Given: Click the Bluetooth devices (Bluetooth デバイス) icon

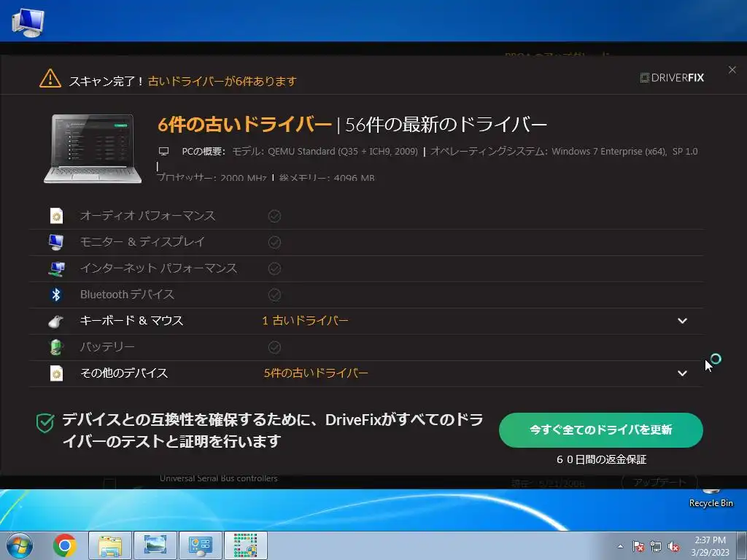Looking at the screenshot, I should (x=56, y=295).
